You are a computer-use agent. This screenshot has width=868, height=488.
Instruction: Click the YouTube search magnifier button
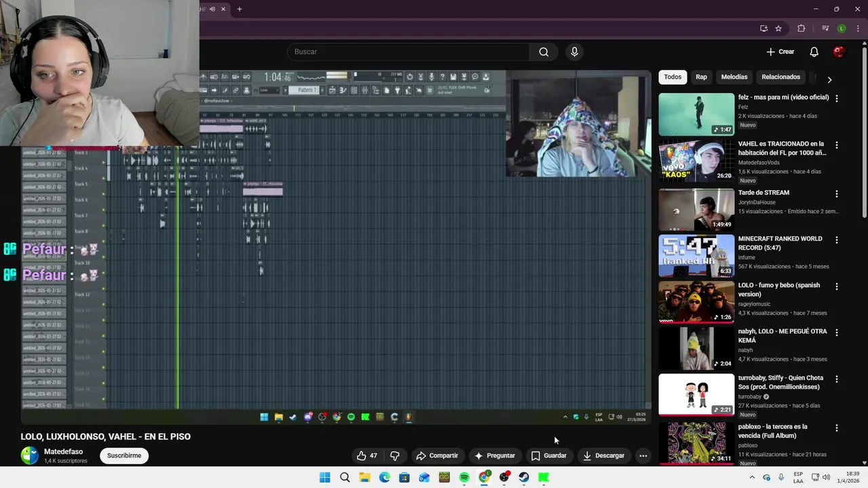pos(544,52)
